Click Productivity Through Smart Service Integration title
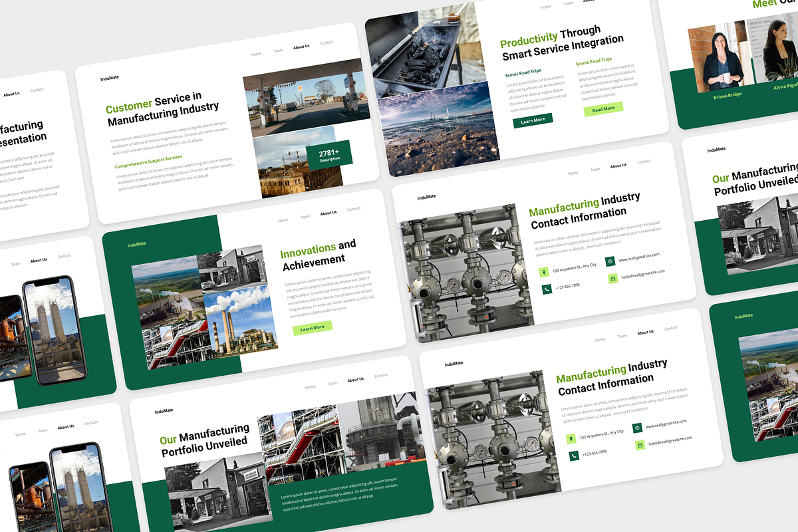This screenshot has width=798, height=532. [562, 43]
